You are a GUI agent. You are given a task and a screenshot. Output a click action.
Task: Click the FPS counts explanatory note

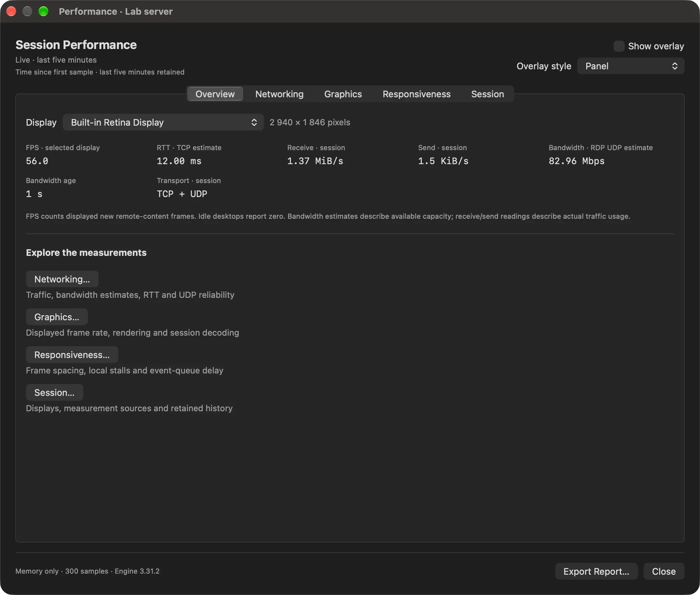pos(328,216)
